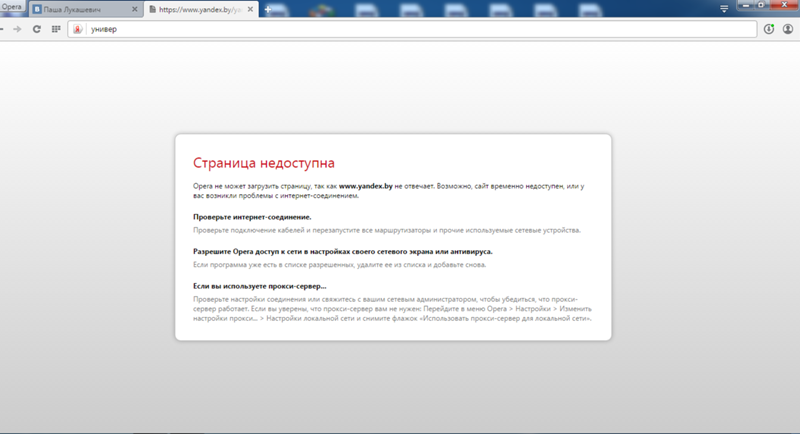Screen dimensions: 800x434
Task: Click the text about перезапустите все маршрутизаторы
Action: coord(387,230)
